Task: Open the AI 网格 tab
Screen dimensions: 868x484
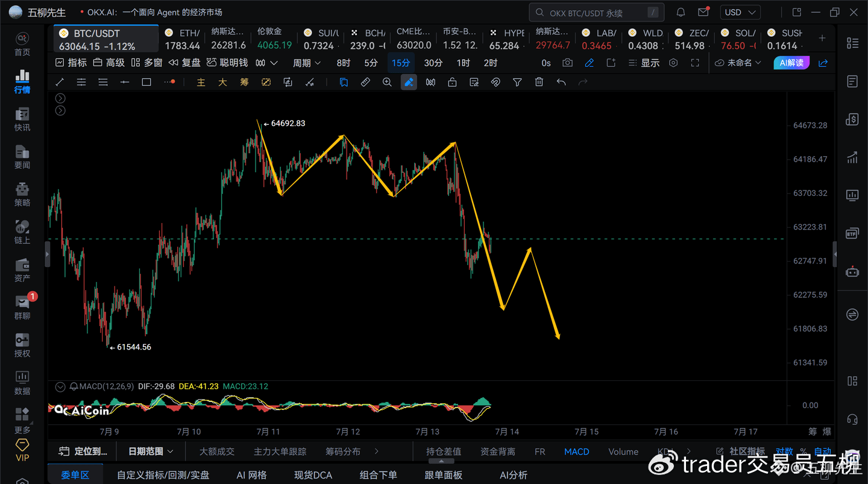Action: point(251,475)
